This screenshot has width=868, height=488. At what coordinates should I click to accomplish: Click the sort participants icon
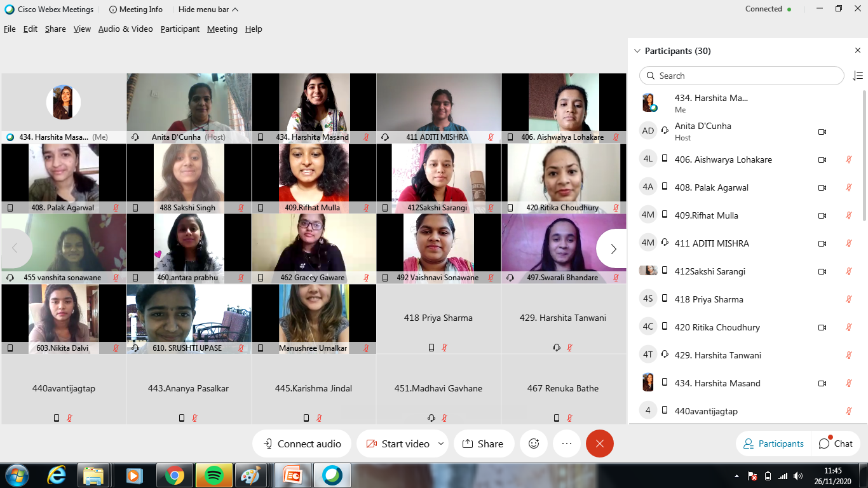[x=857, y=76]
